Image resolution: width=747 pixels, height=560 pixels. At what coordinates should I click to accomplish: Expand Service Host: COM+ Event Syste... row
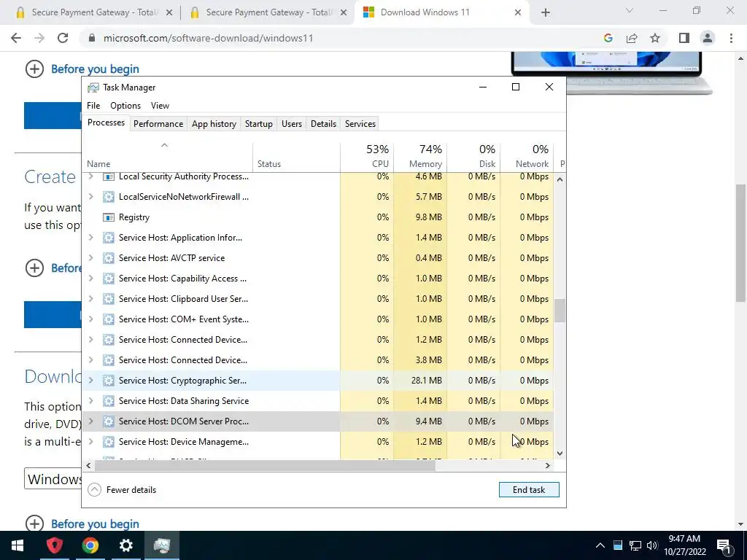[91, 319]
